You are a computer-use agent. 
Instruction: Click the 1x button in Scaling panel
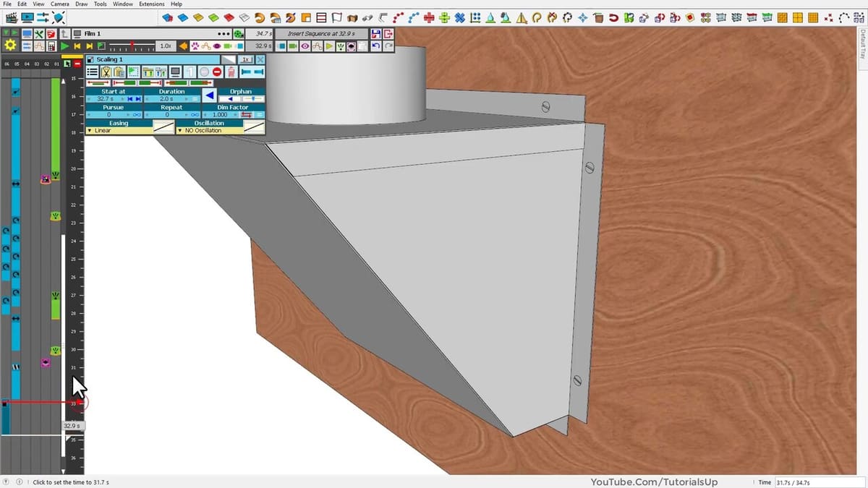click(x=245, y=59)
